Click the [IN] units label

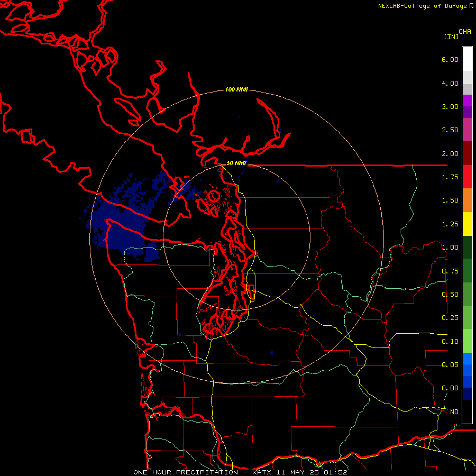[451, 36]
